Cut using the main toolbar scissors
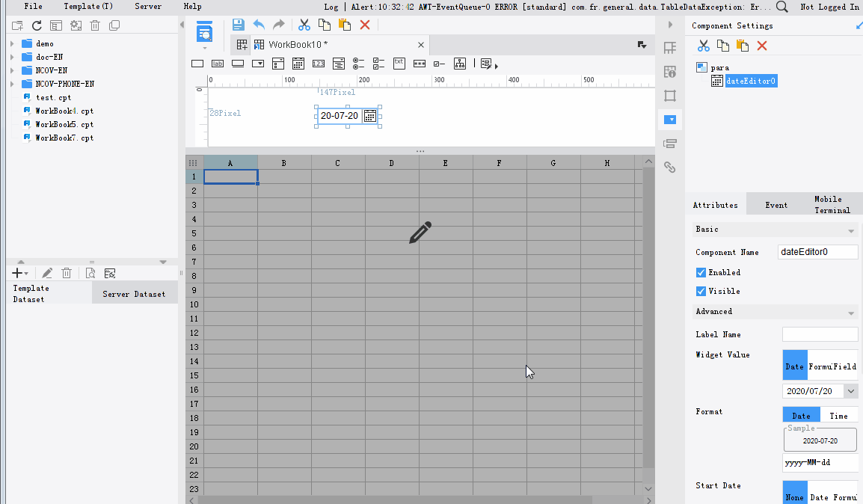 304,25
